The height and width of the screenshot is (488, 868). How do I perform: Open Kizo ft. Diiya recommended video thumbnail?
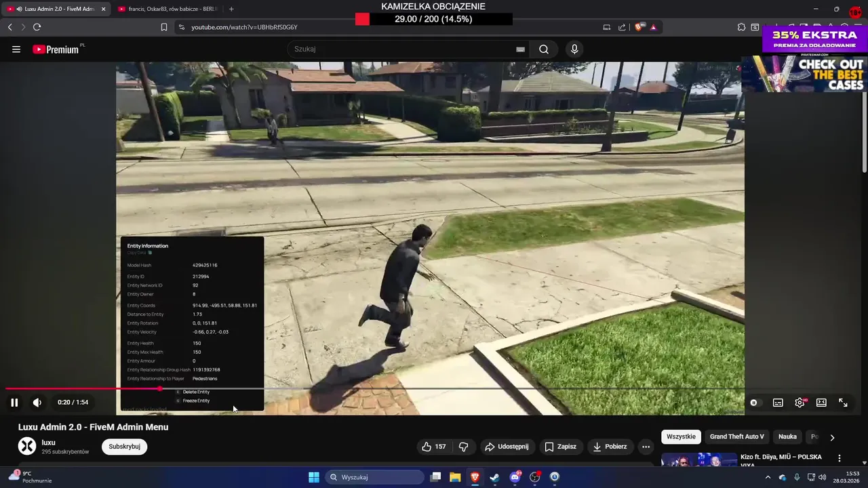click(699, 460)
